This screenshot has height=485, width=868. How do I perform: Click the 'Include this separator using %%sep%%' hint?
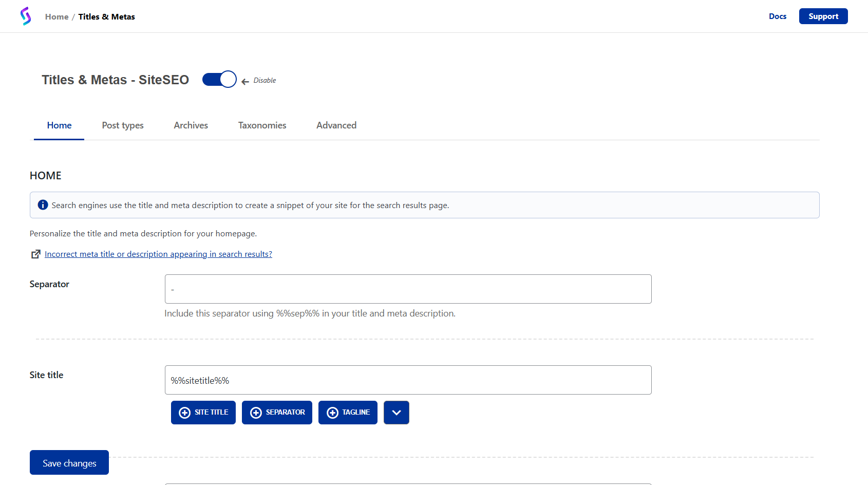(x=310, y=313)
